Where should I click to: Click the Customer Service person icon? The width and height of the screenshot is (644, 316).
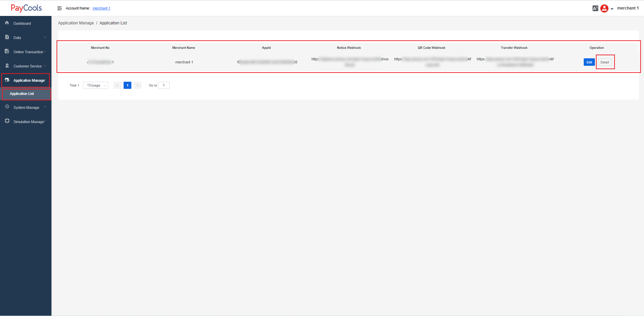(7, 66)
